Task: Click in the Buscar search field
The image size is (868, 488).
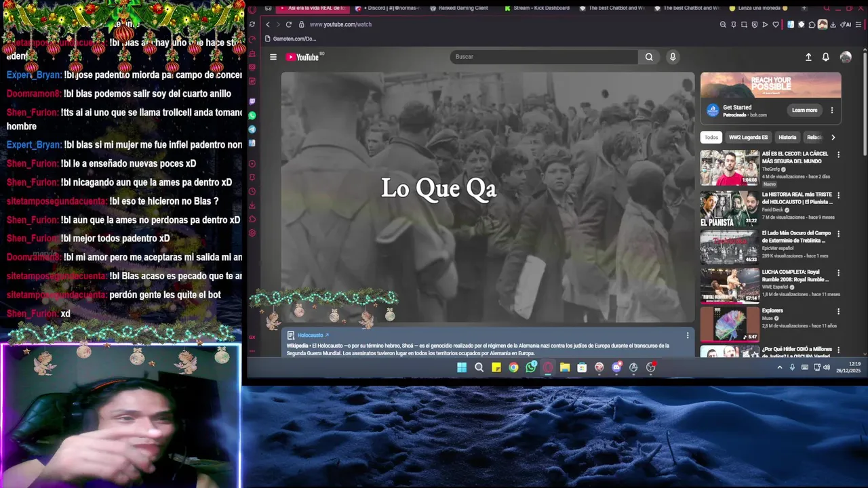Action: tap(544, 57)
